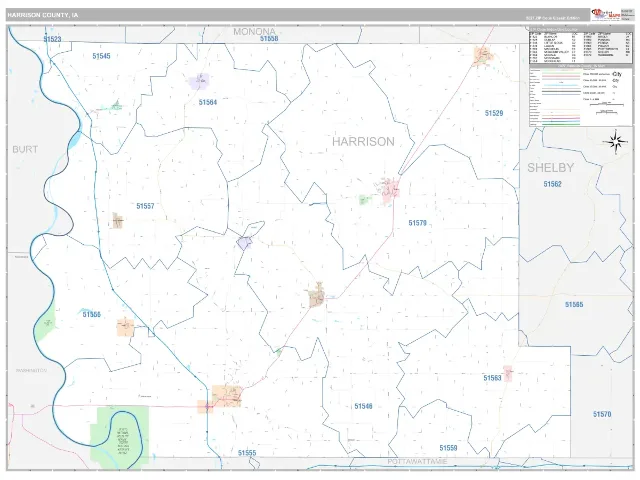Click the BURT county label
This screenshot has width=640, height=480.
(25, 149)
